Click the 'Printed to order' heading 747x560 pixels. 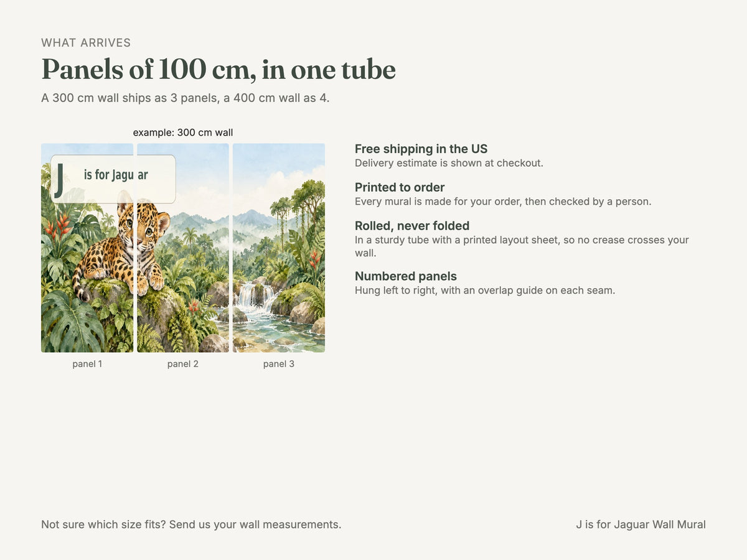[400, 187]
